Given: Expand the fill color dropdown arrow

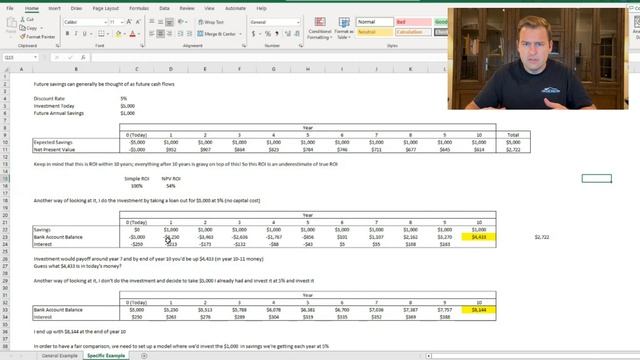Looking at the screenshot, I should (124, 34).
